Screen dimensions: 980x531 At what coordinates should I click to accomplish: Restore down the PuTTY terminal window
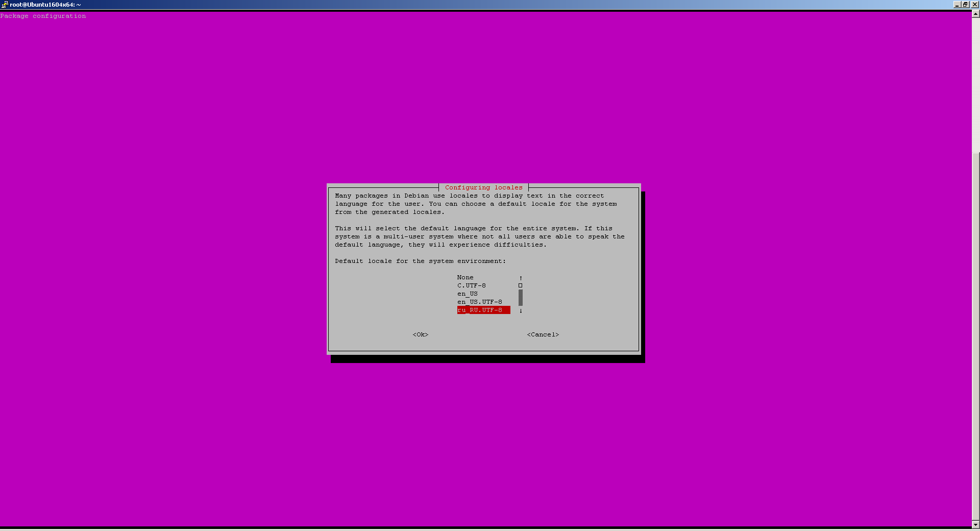965,5
